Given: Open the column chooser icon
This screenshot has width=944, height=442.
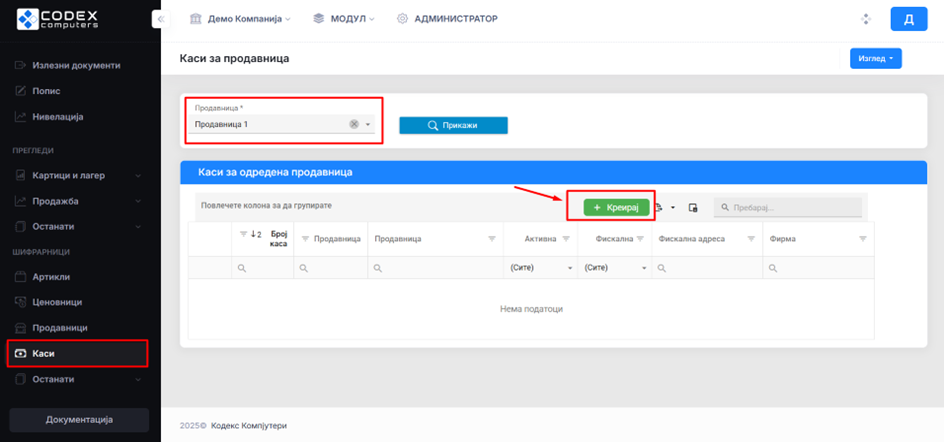Looking at the screenshot, I should [693, 207].
